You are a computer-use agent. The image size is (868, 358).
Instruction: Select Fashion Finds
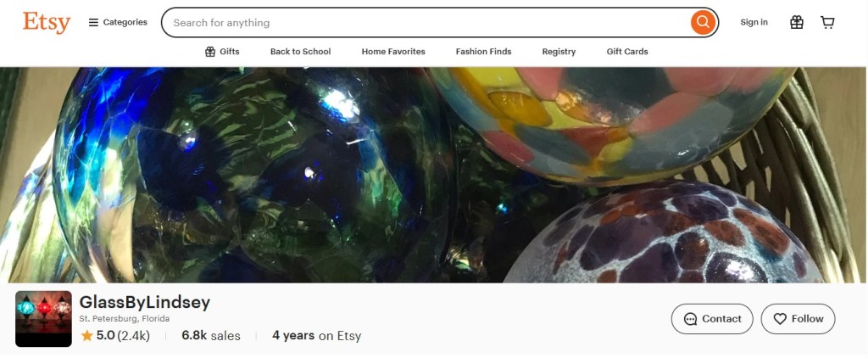[x=483, y=52]
